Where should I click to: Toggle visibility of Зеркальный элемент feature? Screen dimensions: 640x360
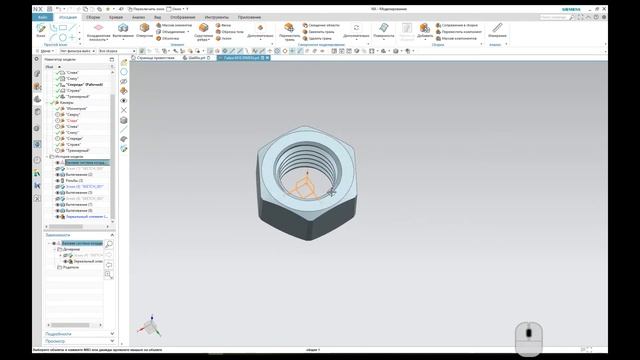tap(58, 217)
